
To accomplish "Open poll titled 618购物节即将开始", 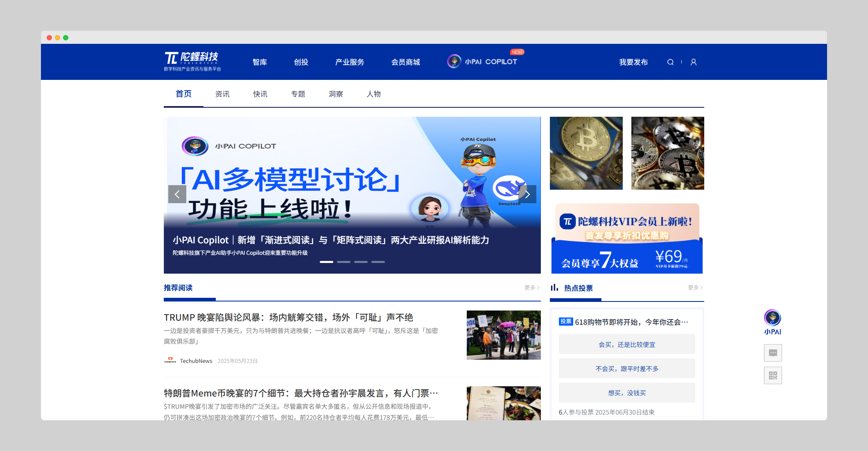I will [631, 322].
